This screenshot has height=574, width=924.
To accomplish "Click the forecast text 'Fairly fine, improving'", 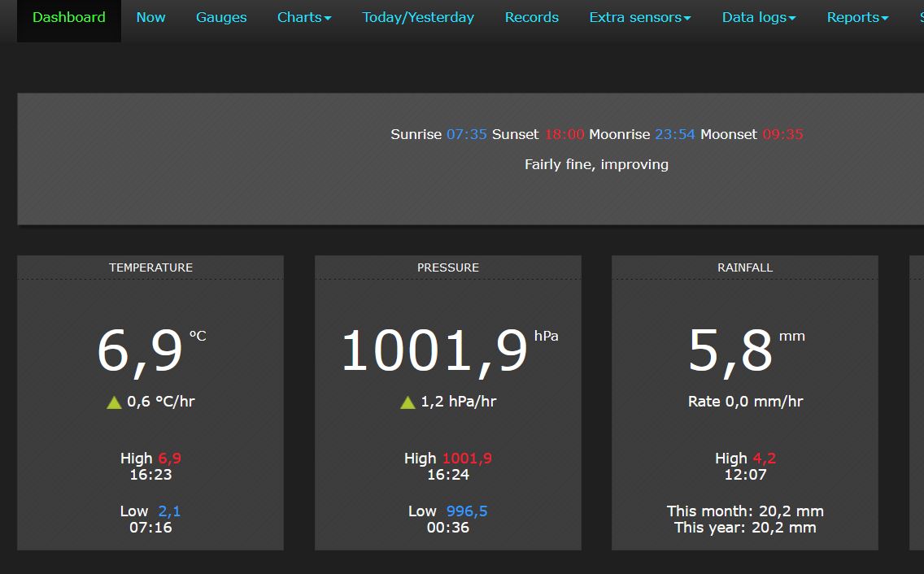I will pyautogui.click(x=596, y=164).
